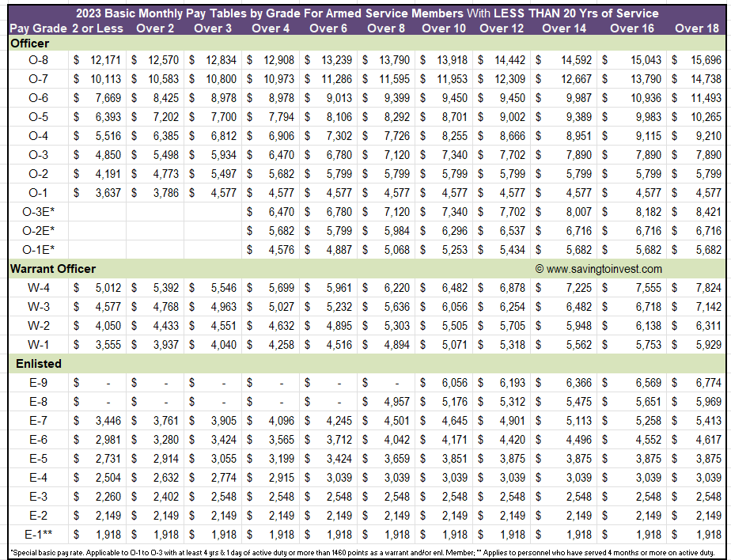Select the W-4 row label
This screenshot has height=560, width=731.
(38, 288)
